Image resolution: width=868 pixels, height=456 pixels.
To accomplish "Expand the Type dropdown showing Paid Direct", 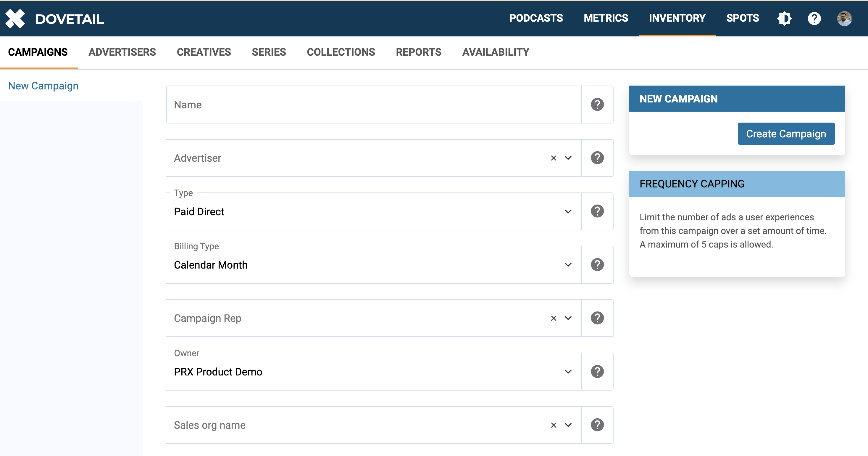I will coord(568,211).
